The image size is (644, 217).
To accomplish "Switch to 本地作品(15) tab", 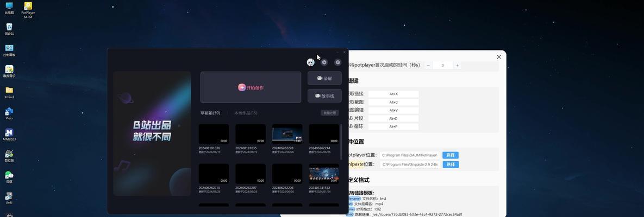I will (x=246, y=113).
